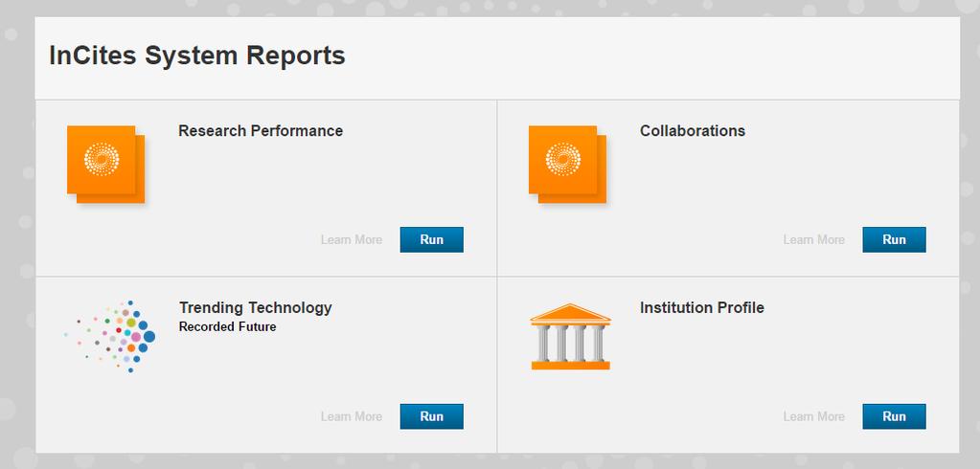The height and width of the screenshot is (469, 980).
Task: Click the Recorded Future subtitle
Action: [227, 326]
